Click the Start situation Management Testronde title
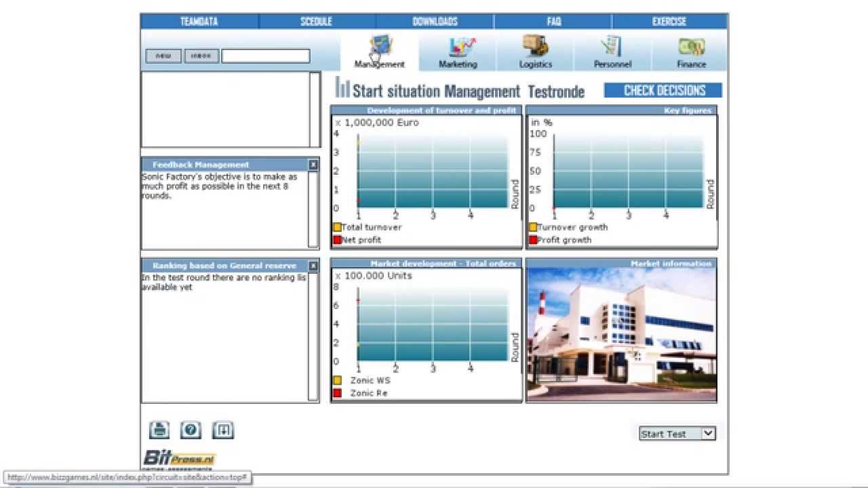This screenshot has height=488, width=868. (468, 91)
